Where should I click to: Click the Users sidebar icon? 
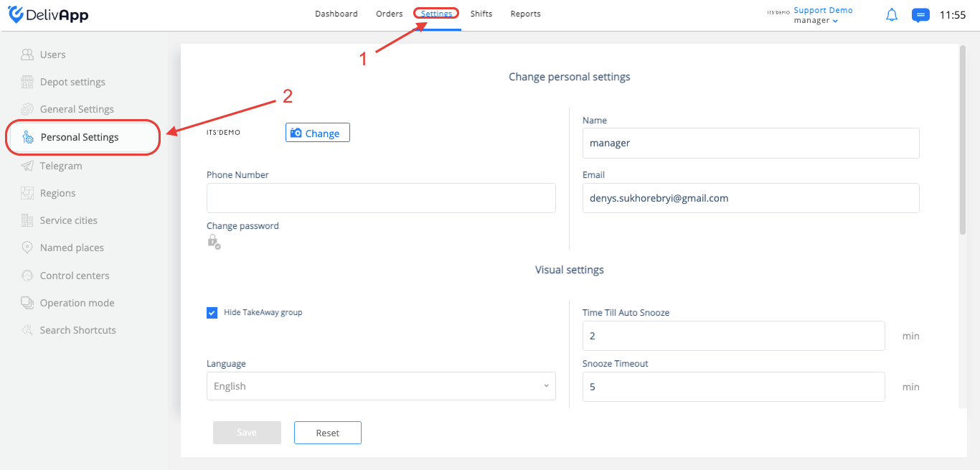(x=27, y=55)
